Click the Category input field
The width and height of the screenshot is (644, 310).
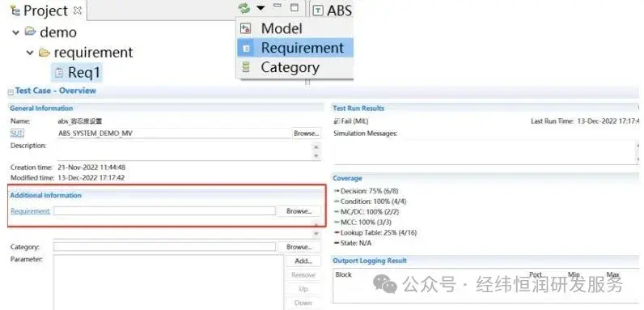164,247
